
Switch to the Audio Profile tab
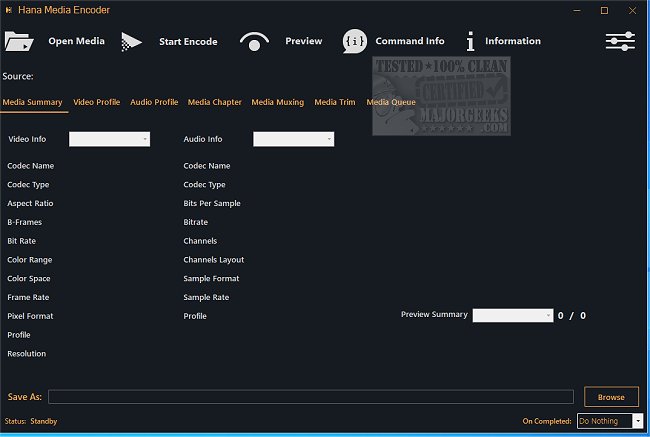click(154, 102)
